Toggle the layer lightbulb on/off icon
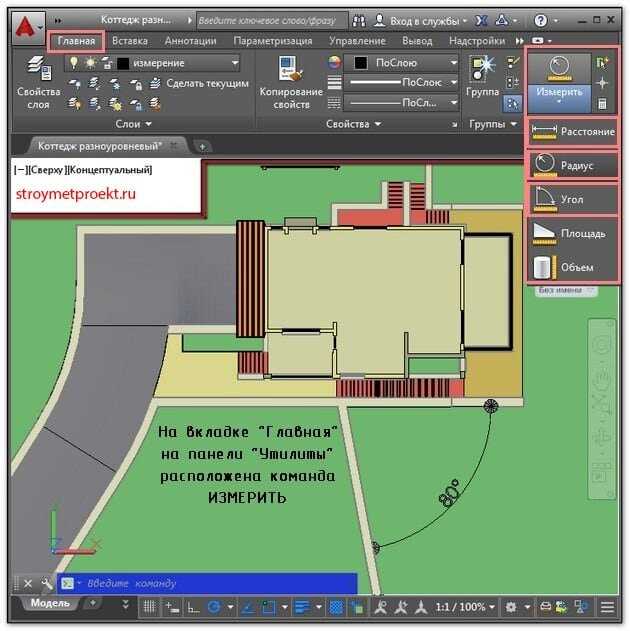 pyautogui.click(x=74, y=62)
